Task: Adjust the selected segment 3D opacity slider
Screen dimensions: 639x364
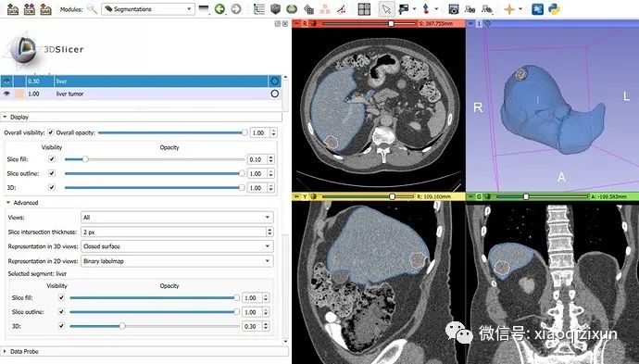Action: [155, 326]
